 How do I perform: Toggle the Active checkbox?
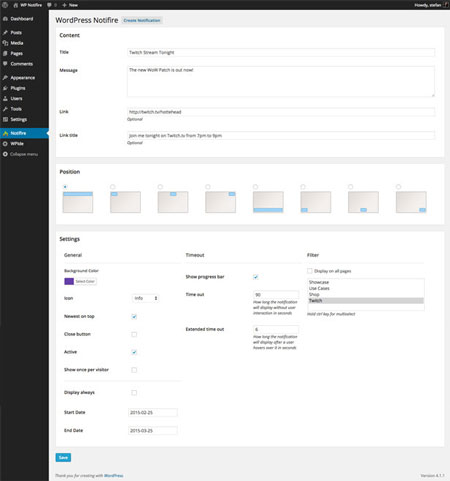click(x=134, y=352)
